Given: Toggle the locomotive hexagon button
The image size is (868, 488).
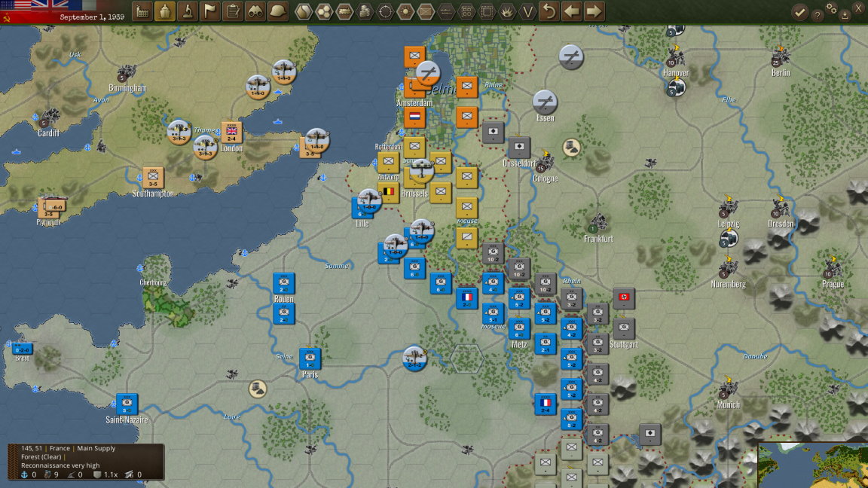Looking at the screenshot, I should 344,11.
